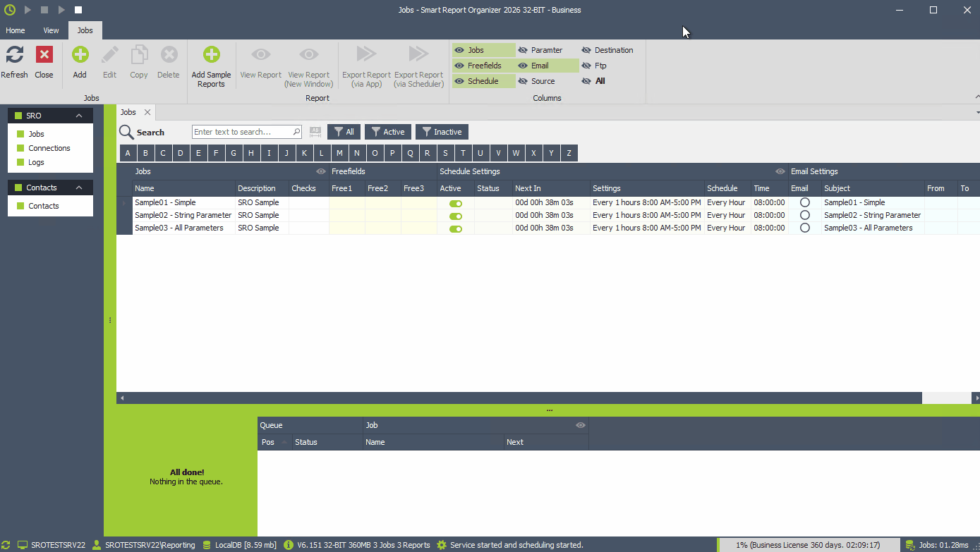Open the Home ribbon tab

(x=15, y=30)
